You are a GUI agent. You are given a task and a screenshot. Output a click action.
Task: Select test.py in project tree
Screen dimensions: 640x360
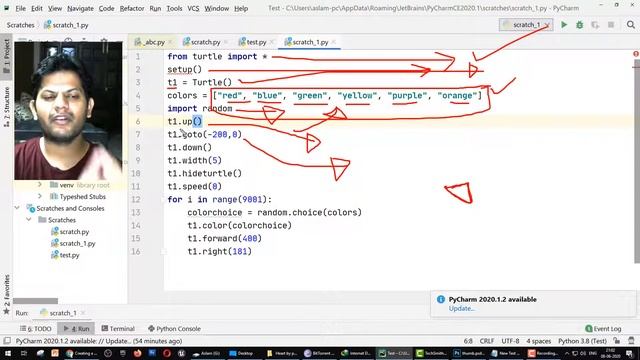pyautogui.click(x=65, y=255)
